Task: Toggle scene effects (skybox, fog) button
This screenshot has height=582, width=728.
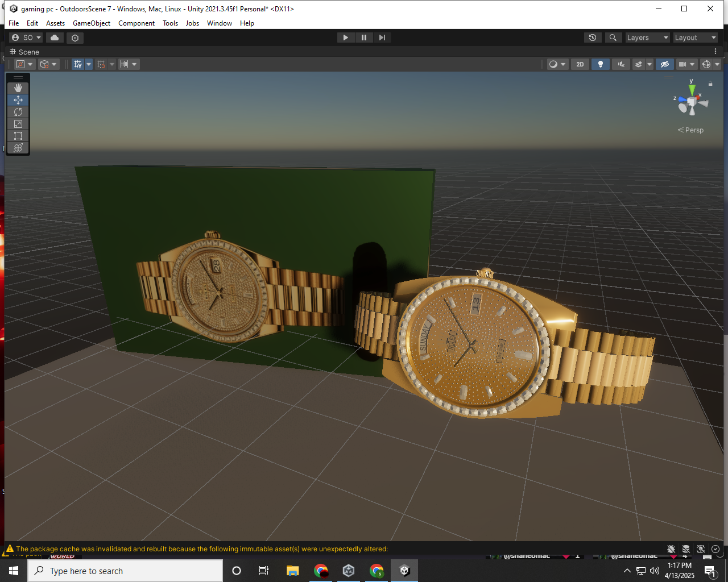Action: pos(639,64)
